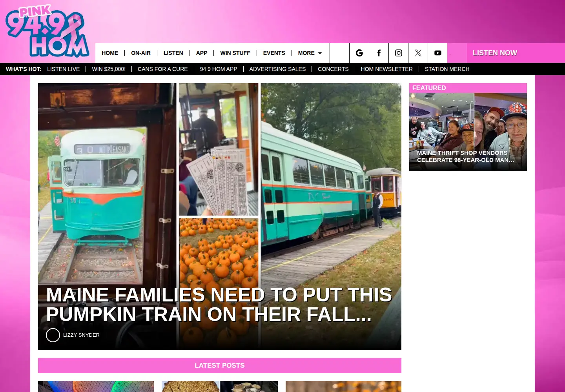Click the LATEST POSTS section header
The height and width of the screenshot is (392, 565).
pyautogui.click(x=220, y=365)
